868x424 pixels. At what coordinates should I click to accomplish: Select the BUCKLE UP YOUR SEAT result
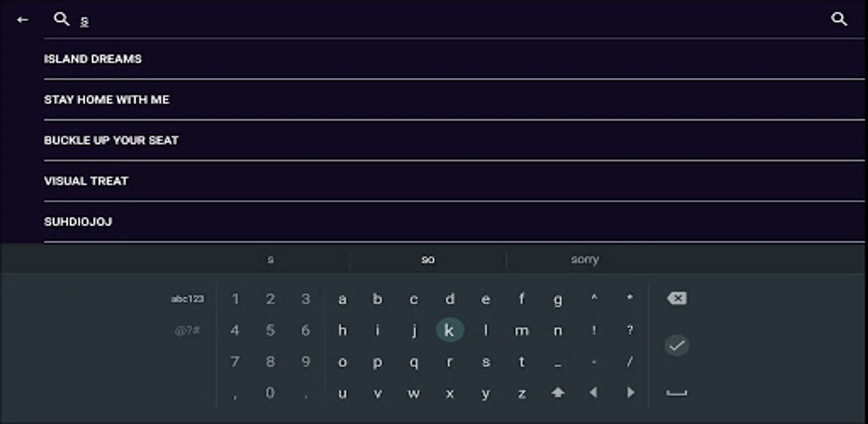[111, 140]
